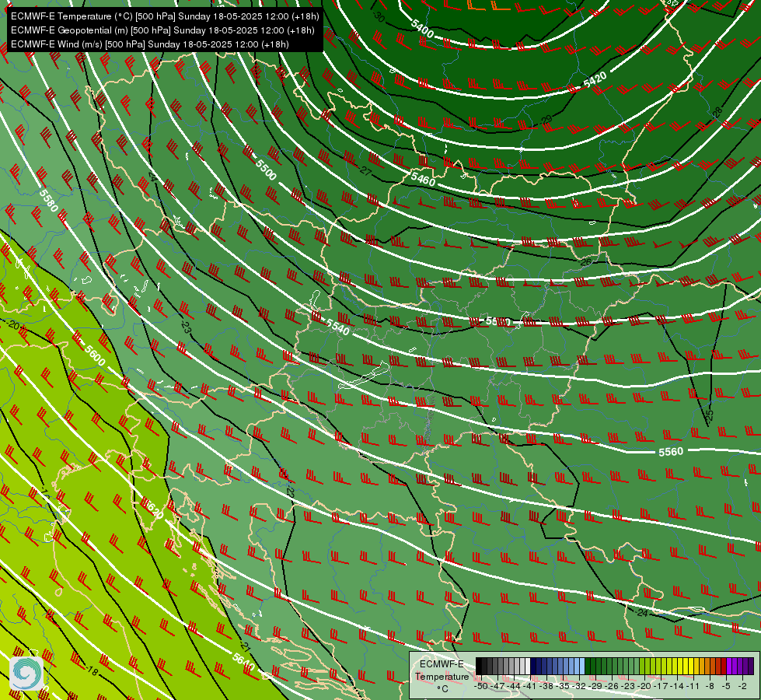Screen dimensions: 761x700
Task: Click the -18 isotherm label on the map
Action: tap(93, 671)
